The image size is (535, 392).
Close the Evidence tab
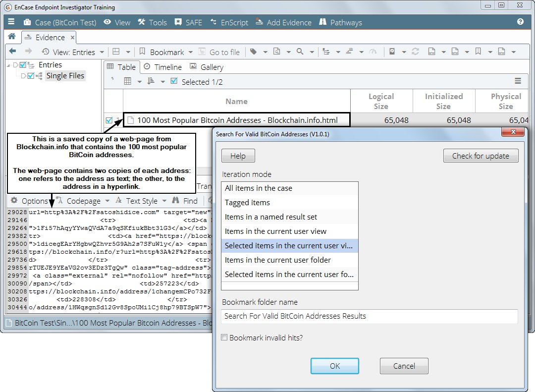[72, 38]
